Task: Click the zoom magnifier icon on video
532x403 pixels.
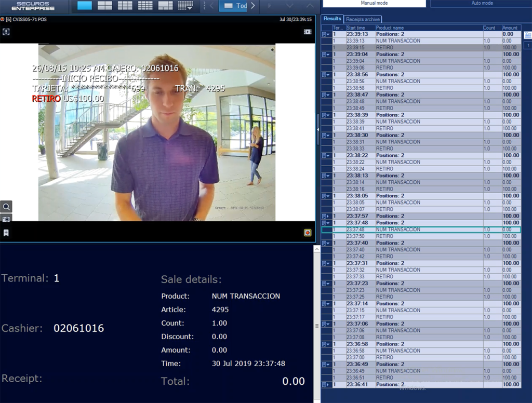Action: (x=6, y=207)
